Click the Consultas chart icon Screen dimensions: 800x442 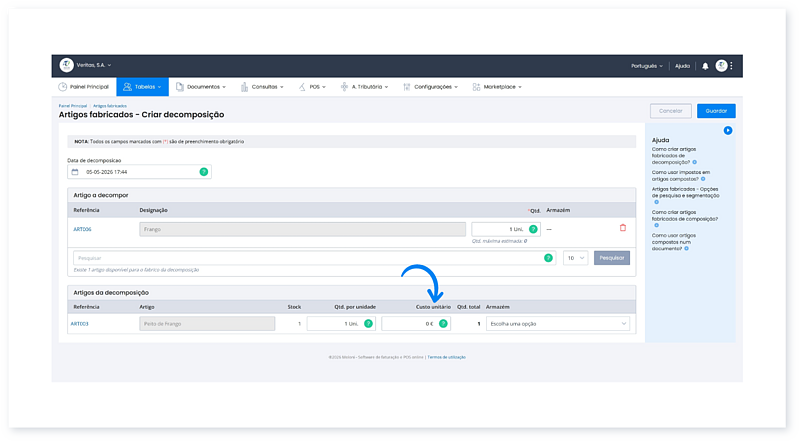(x=244, y=87)
